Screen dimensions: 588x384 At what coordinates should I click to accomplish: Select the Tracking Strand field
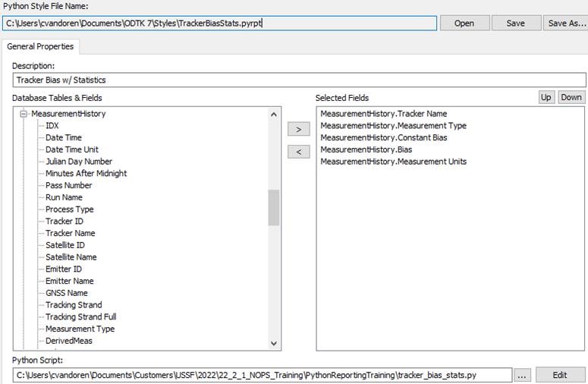pyautogui.click(x=74, y=305)
